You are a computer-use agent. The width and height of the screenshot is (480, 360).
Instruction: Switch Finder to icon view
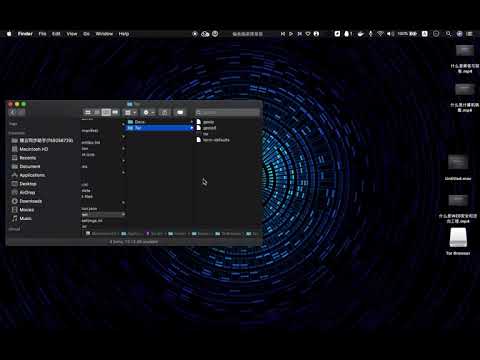pyautogui.click(x=88, y=113)
